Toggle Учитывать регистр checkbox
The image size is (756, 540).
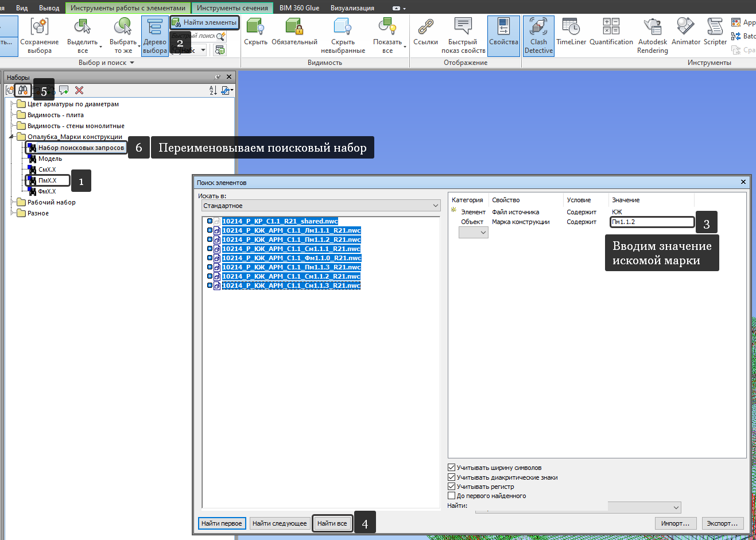452,487
